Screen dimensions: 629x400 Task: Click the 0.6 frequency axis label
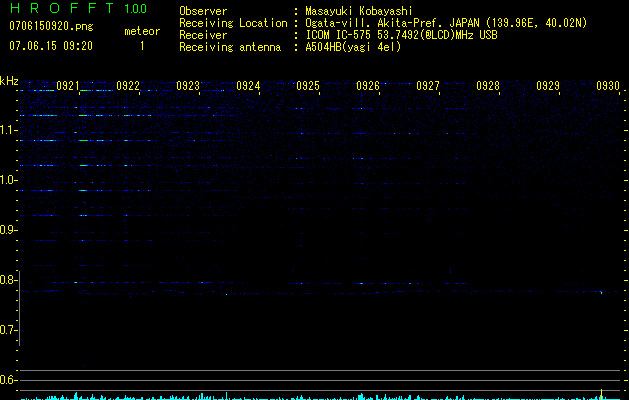pyautogui.click(x=7, y=380)
